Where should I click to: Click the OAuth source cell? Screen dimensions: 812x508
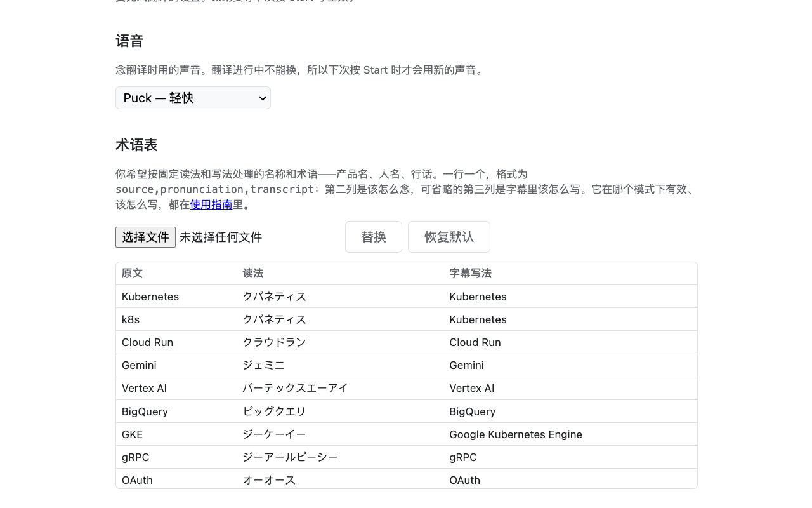[176, 479]
